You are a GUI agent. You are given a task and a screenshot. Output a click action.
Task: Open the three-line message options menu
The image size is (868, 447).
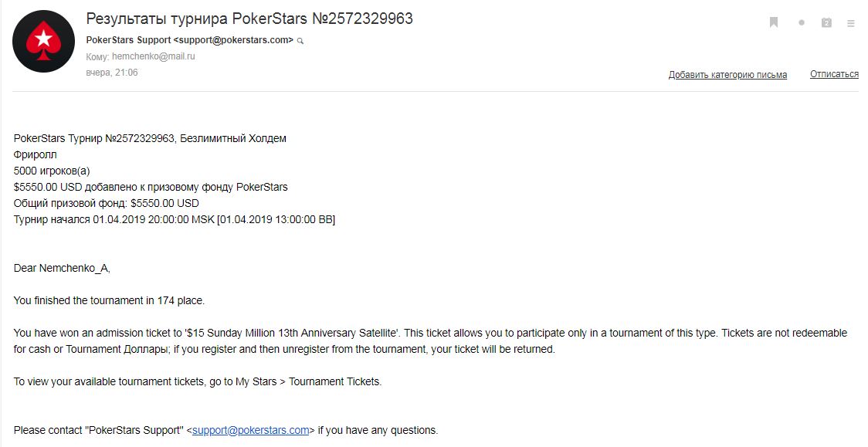pyautogui.click(x=851, y=23)
